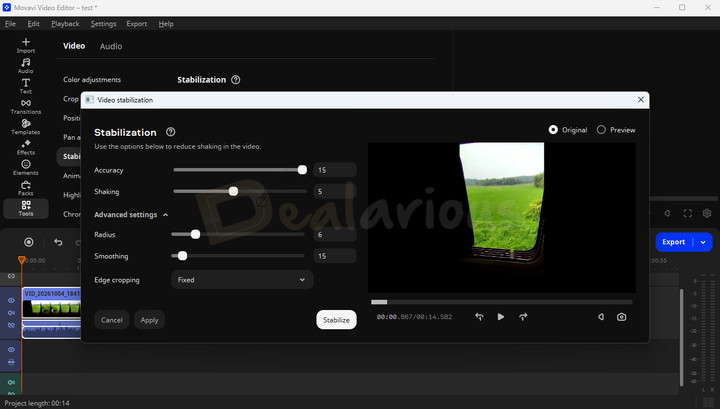The image size is (720, 409).
Task: Open the Transitions panel
Action: pyautogui.click(x=26, y=106)
